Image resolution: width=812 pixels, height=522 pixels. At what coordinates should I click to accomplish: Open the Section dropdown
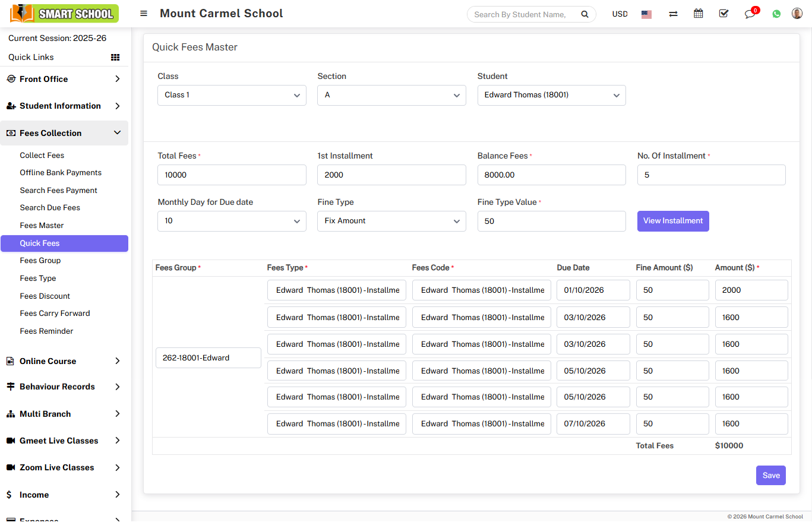[391, 95]
